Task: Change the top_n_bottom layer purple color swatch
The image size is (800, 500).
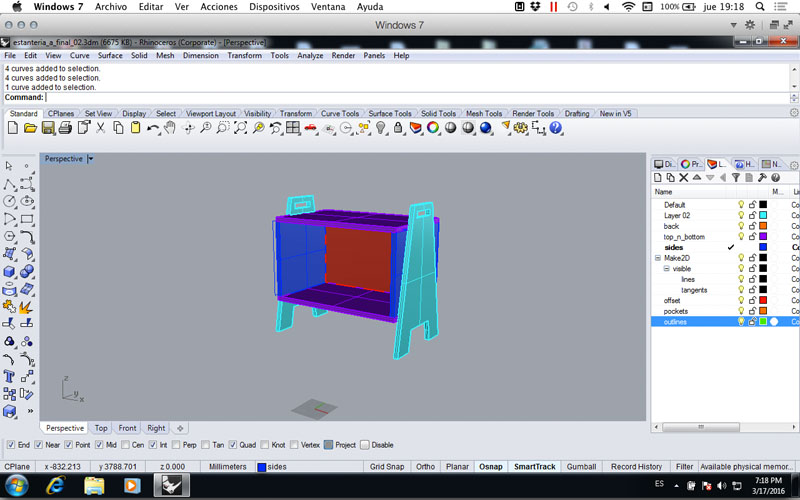Action: [x=763, y=237]
